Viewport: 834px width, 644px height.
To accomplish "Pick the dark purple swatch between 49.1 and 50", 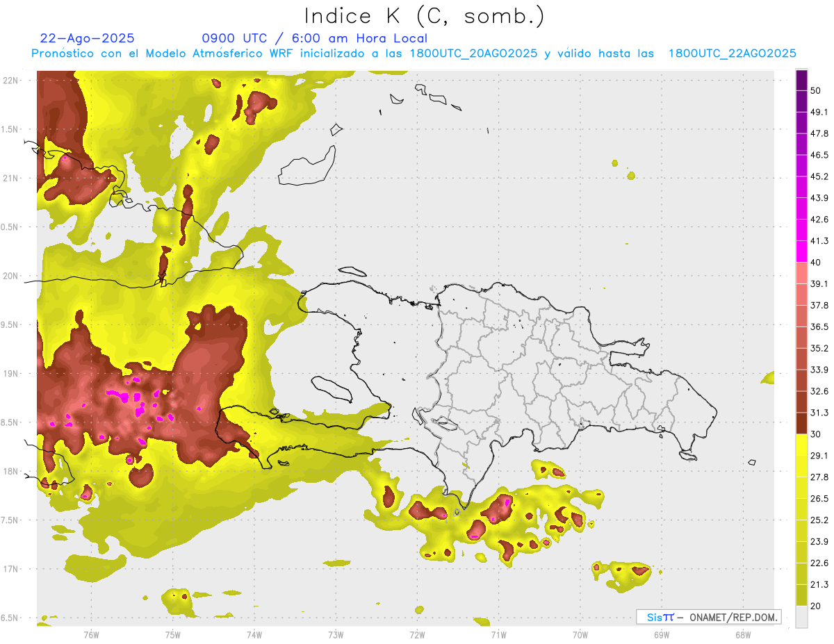I will [802, 101].
